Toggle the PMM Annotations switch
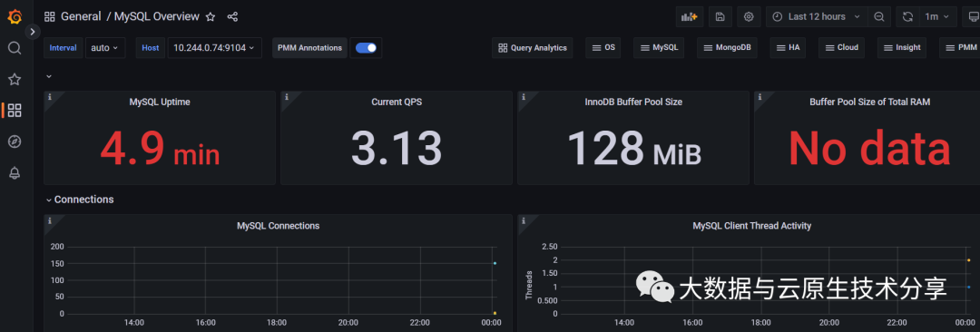Image resolution: width=980 pixels, height=332 pixels. (366, 47)
